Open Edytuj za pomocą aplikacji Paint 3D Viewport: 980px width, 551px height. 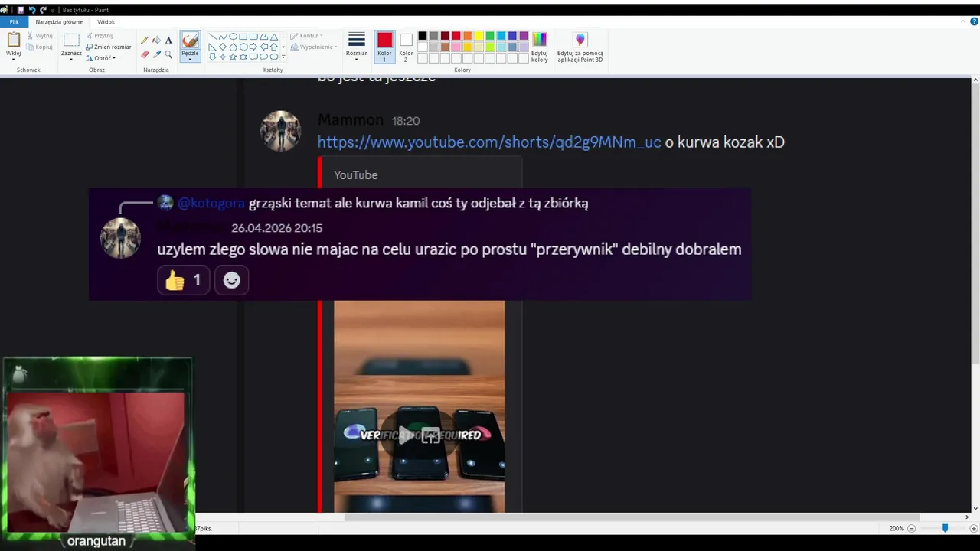click(x=580, y=47)
